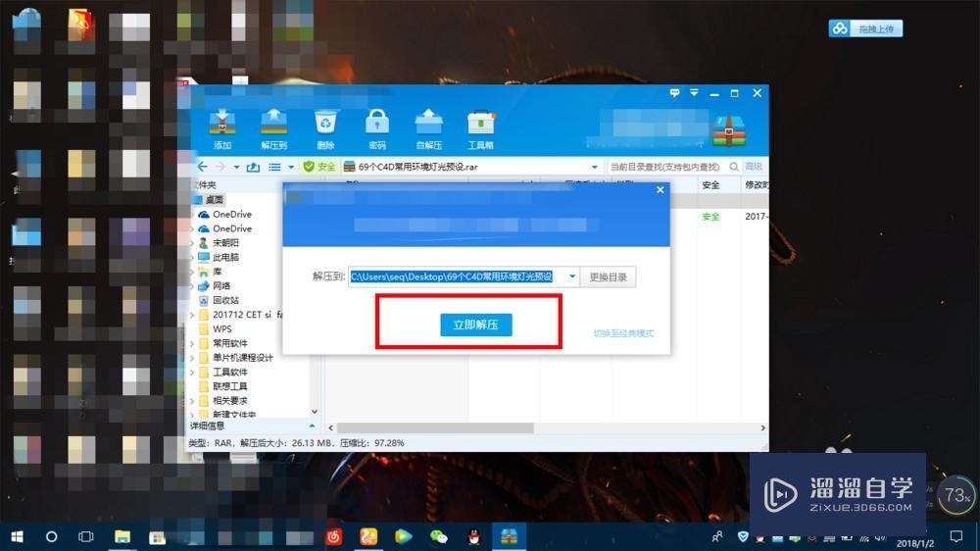Image resolution: width=980 pixels, height=551 pixels.
Task: Open Microsoft Store on the taskbar
Action: coord(157,537)
